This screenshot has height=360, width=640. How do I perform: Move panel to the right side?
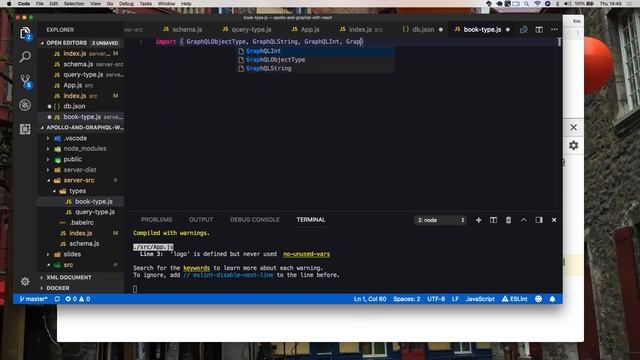pyautogui.click(x=539, y=220)
